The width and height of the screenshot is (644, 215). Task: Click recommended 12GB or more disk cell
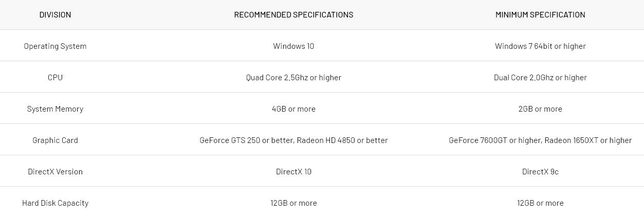pos(293,203)
